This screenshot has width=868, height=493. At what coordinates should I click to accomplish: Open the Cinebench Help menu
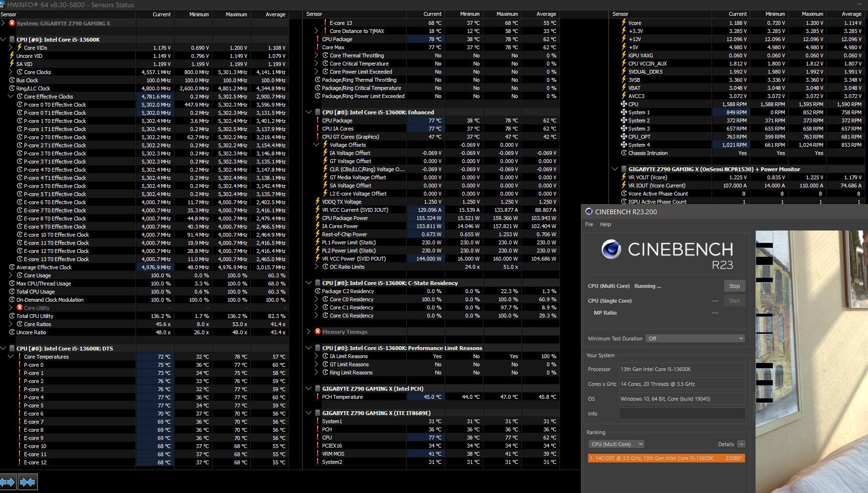605,224
